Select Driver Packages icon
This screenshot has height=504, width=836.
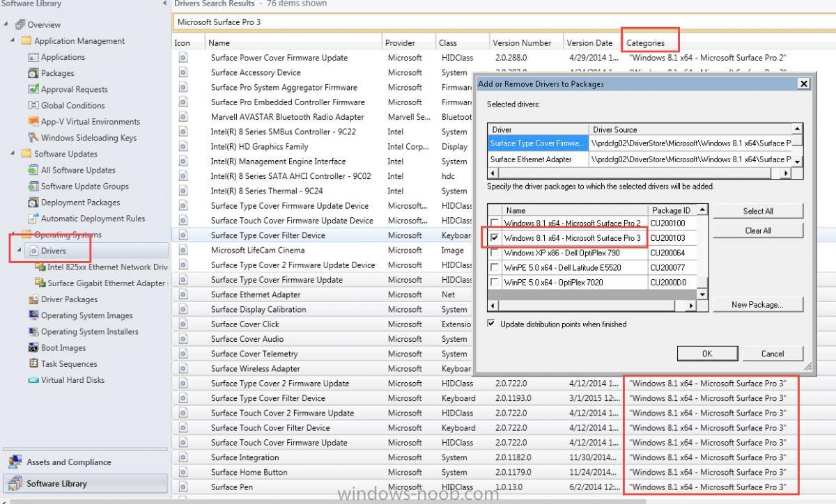point(33,299)
